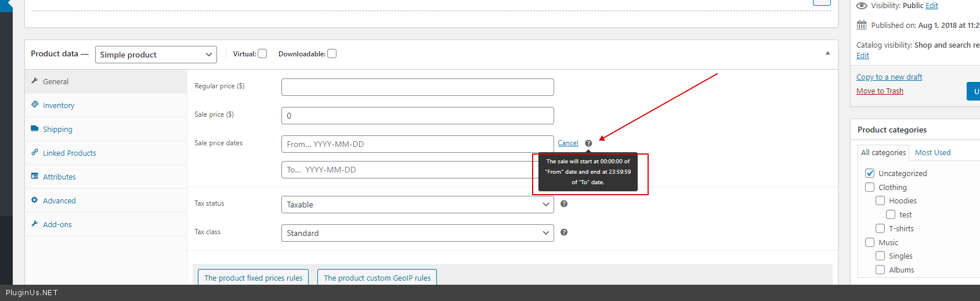
Task: Click the calendar icon by Published on
Action: point(862,25)
